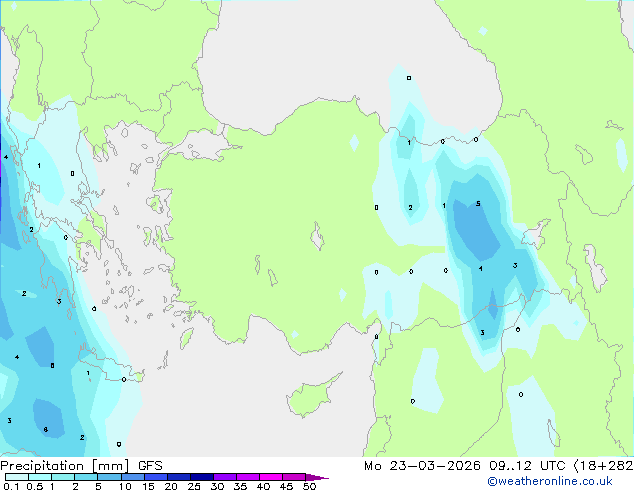Choose the 20–25 mm dark blue legend swatch
The width and height of the screenshot is (634, 490).
178,477
